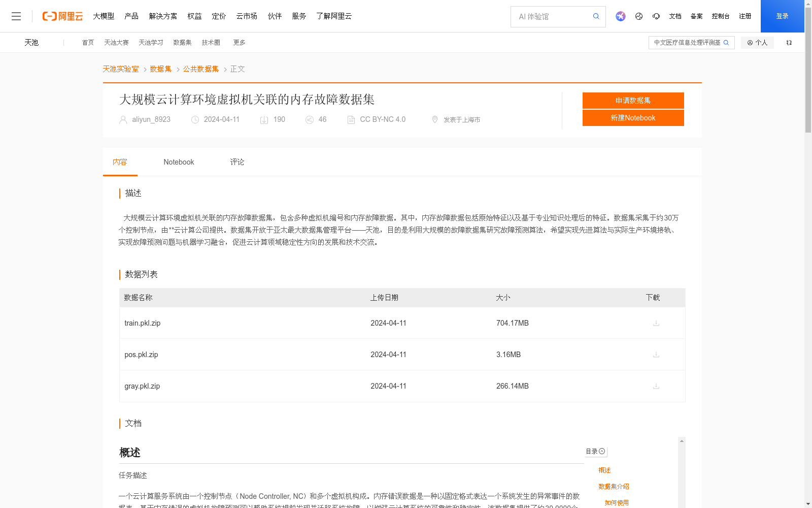
Task: Click the 天池 site title
Action: 31,43
